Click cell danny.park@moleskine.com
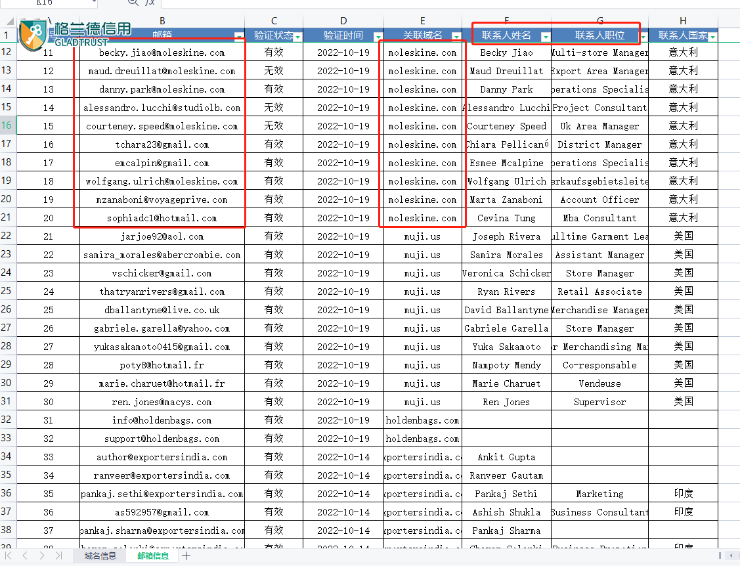Viewport: 740px width, 566px height. (162, 89)
